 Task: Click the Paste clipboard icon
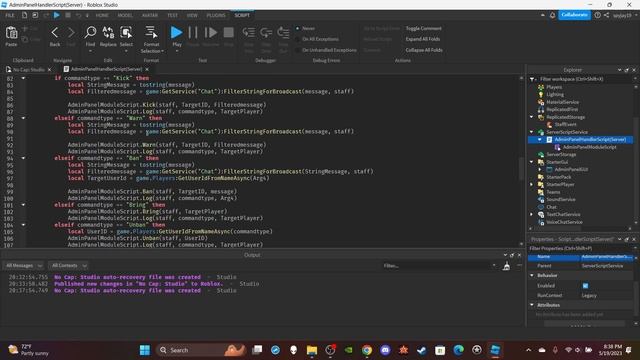(11, 33)
